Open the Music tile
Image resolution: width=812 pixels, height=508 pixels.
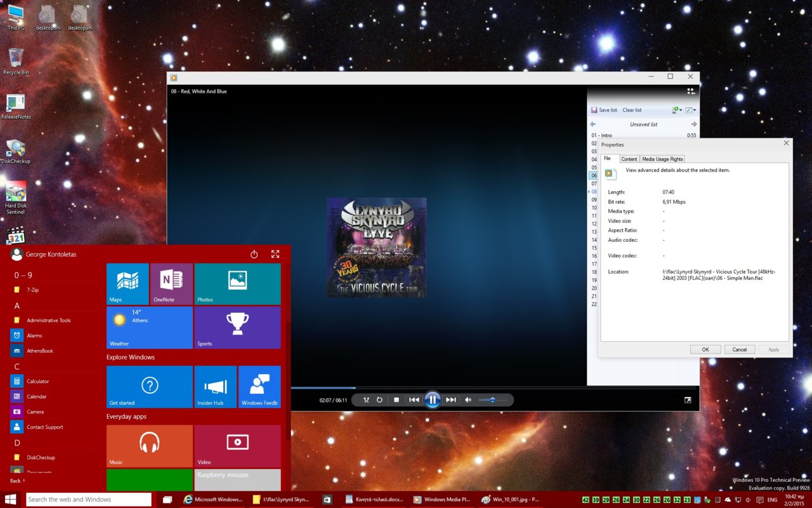tap(150, 446)
